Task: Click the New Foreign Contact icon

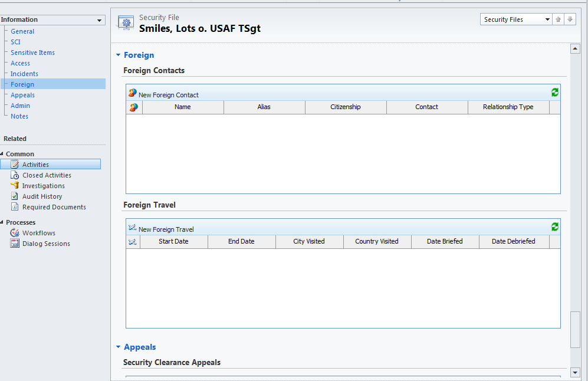Action: pyautogui.click(x=133, y=93)
